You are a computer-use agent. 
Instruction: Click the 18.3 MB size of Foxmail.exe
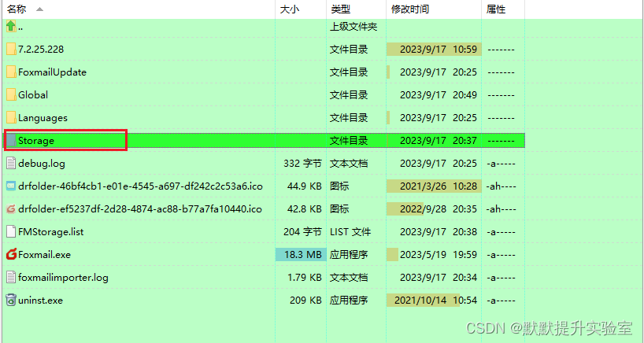[302, 254]
